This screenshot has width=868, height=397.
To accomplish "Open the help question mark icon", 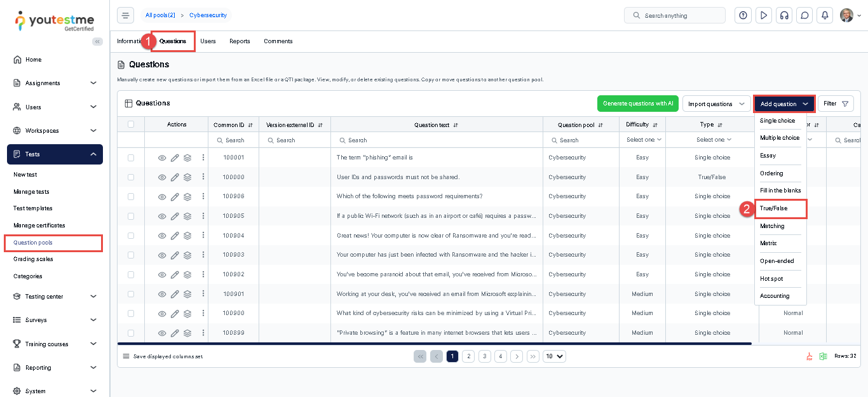I will pos(743,15).
